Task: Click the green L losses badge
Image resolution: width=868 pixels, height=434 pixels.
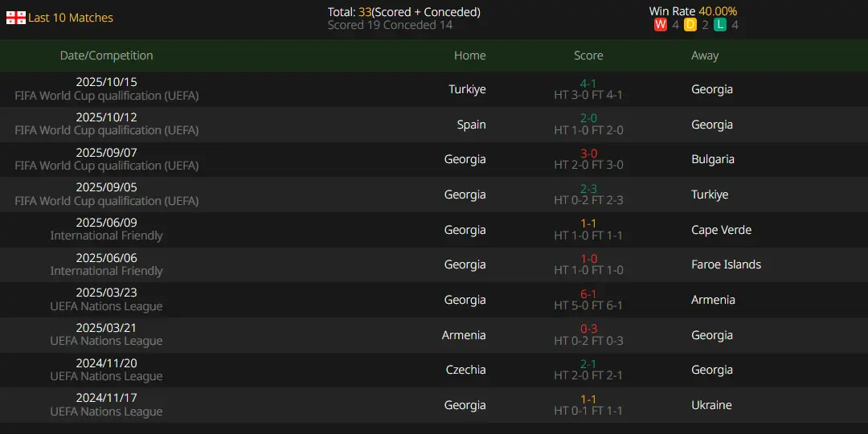Action: [719, 25]
